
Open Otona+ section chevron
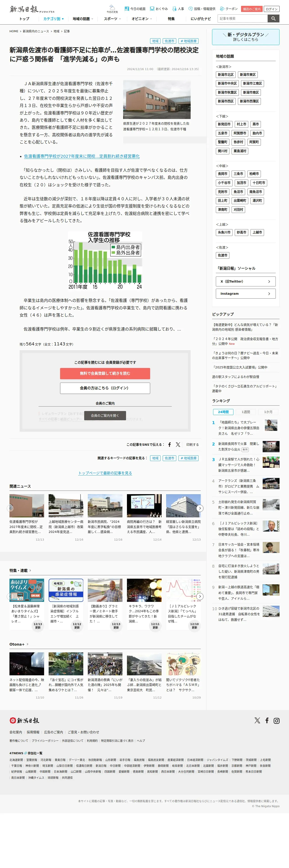pos(27,644)
